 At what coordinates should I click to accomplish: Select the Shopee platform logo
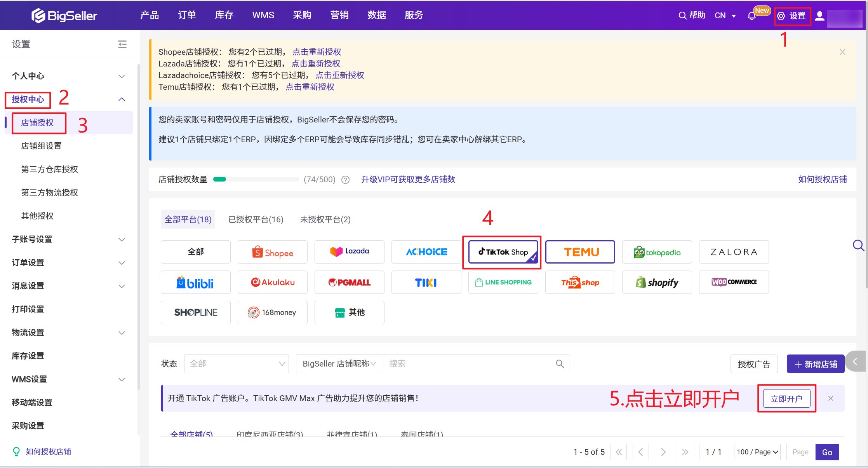(x=273, y=252)
